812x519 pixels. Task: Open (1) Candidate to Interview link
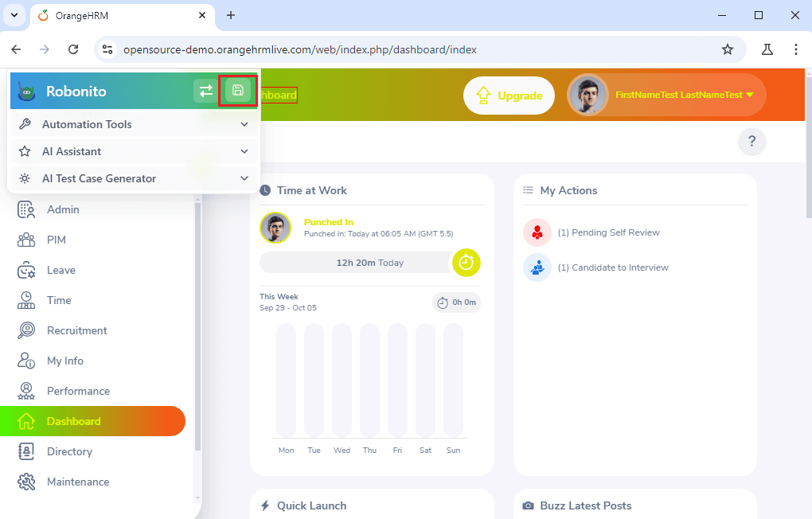click(613, 267)
